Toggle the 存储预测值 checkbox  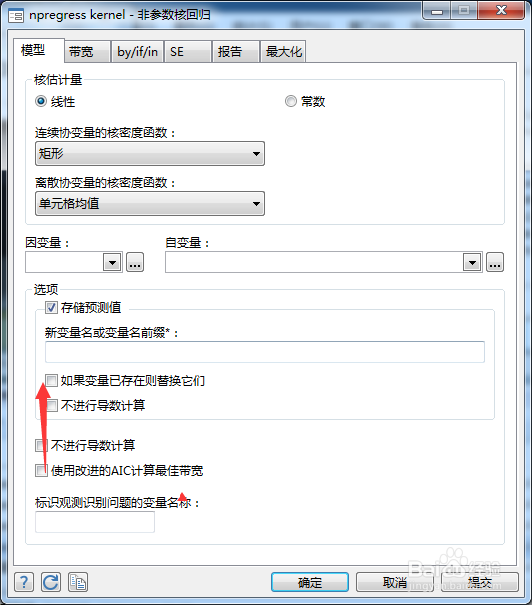(x=51, y=308)
